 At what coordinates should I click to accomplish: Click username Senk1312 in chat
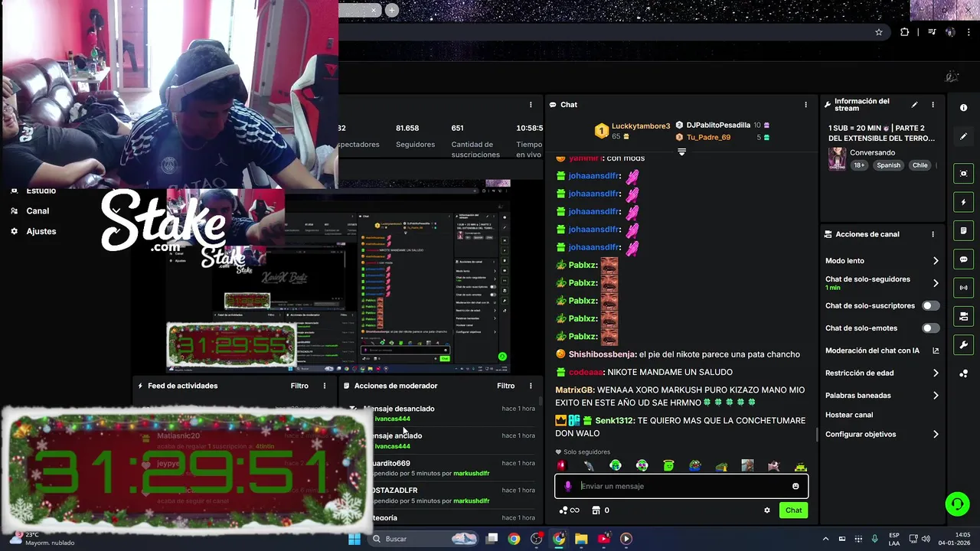[x=614, y=421]
